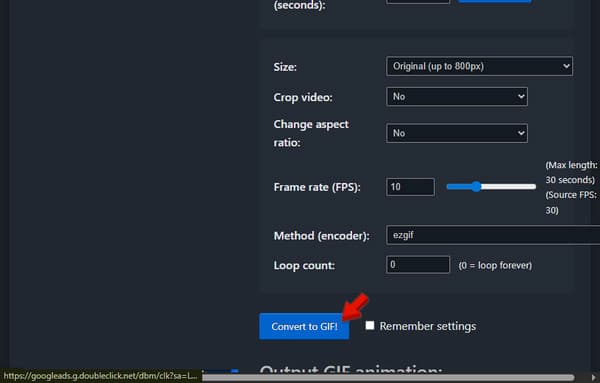
Task: Click the horizontal scrollbar at the bottom
Action: pyautogui.click(x=388, y=378)
